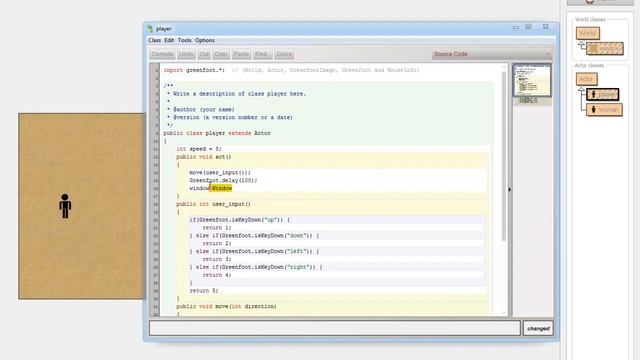
Task: Select the player class box
Action: (602, 94)
